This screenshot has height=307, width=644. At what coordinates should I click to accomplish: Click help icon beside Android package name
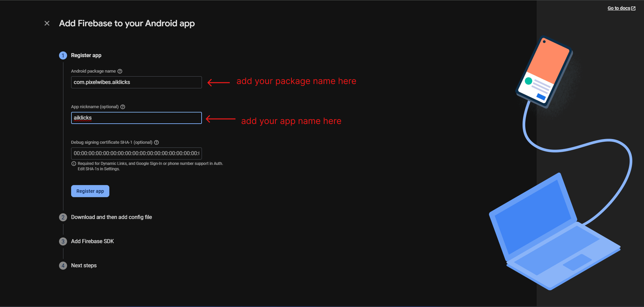(120, 71)
